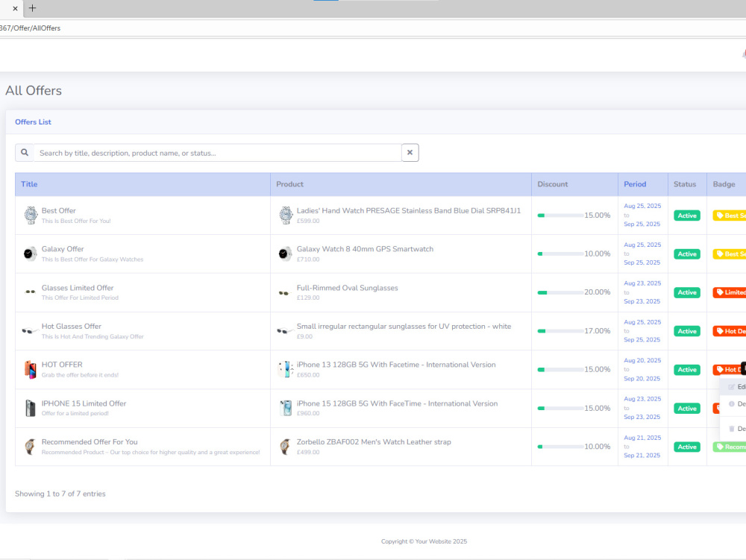Click the 20.00% discount progress bar

click(x=560, y=292)
